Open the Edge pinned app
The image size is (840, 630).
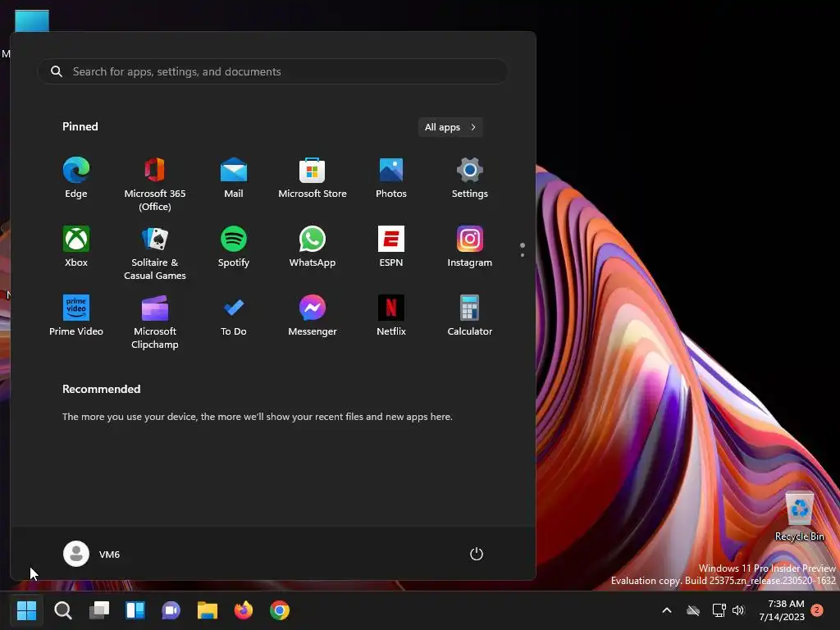76,178
